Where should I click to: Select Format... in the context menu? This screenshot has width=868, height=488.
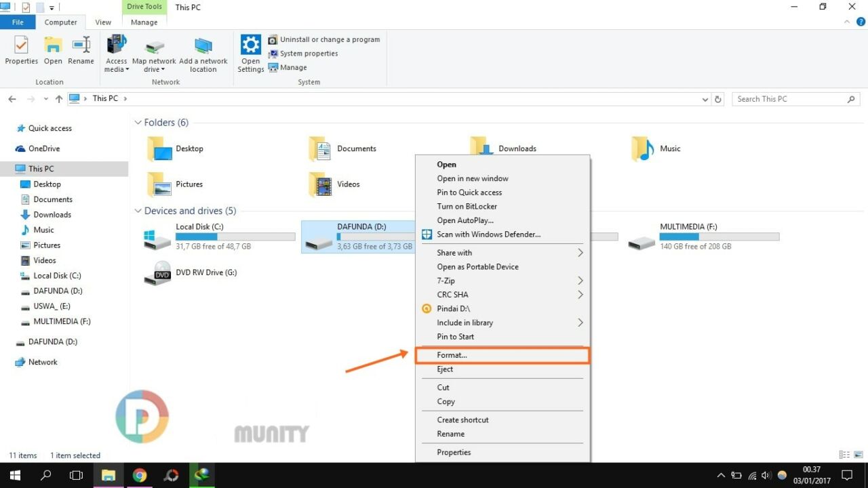(x=452, y=355)
